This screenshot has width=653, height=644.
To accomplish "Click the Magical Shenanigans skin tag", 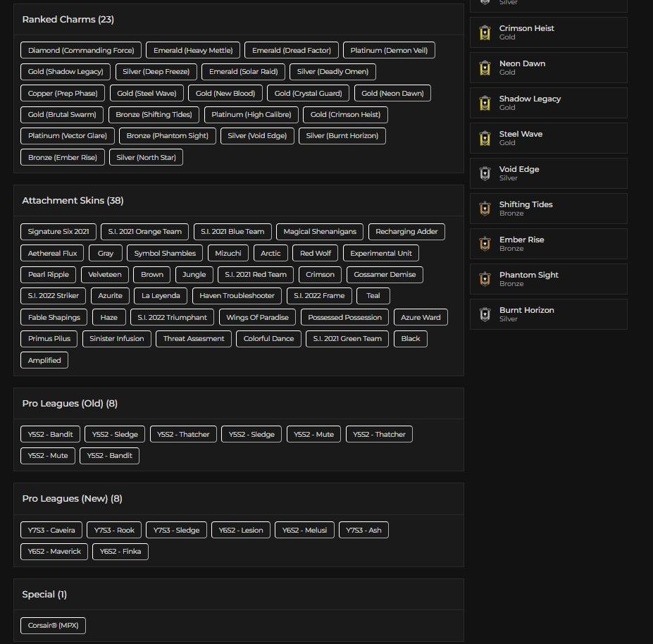I will pyautogui.click(x=320, y=232).
